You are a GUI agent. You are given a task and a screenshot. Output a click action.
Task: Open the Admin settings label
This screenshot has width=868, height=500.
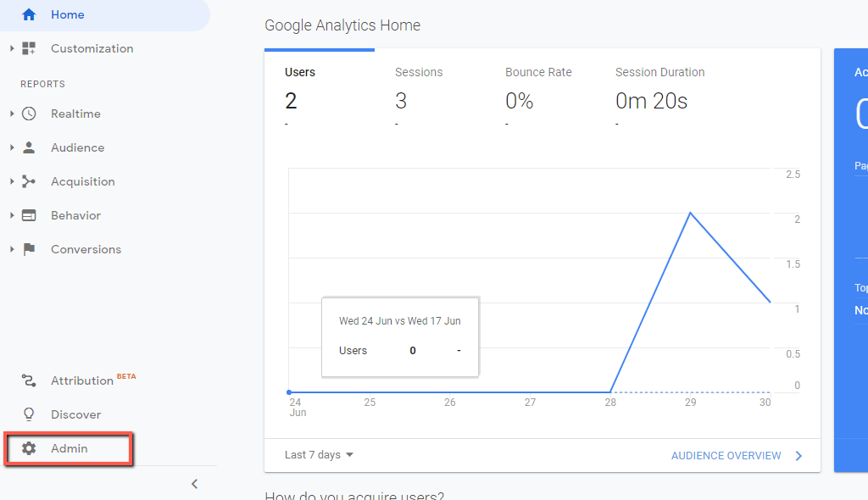tap(70, 448)
